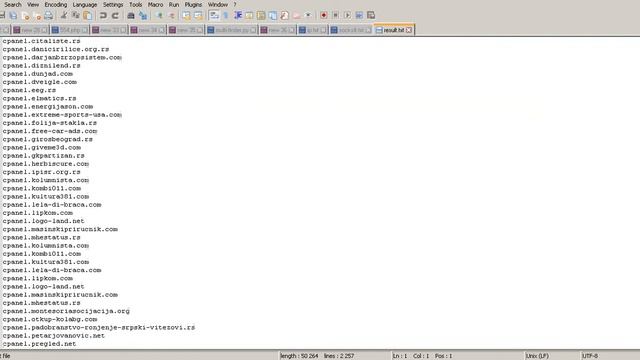The height and width of the screenshot is (360, 640).
Task: Click line cpanel.padobranstvo-ronjenje-srpski-vitezovi.rs
Action: (x=99, y=327)
